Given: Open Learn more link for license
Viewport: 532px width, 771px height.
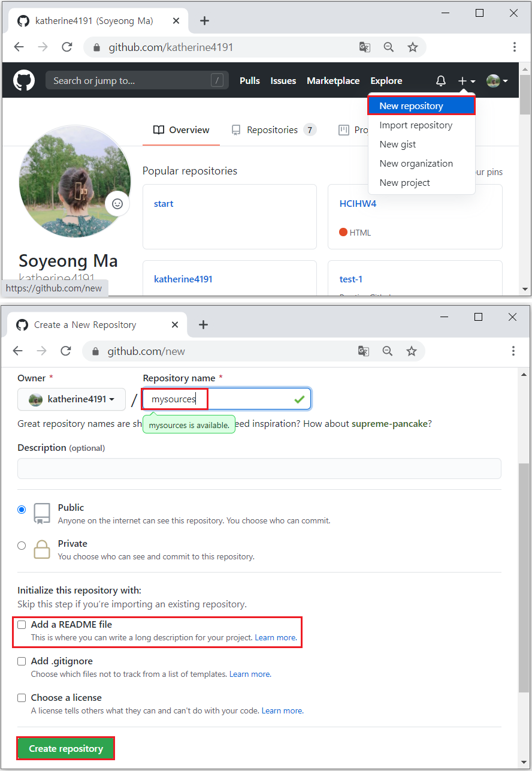Looking at the screenshot, I should [283, 710].
